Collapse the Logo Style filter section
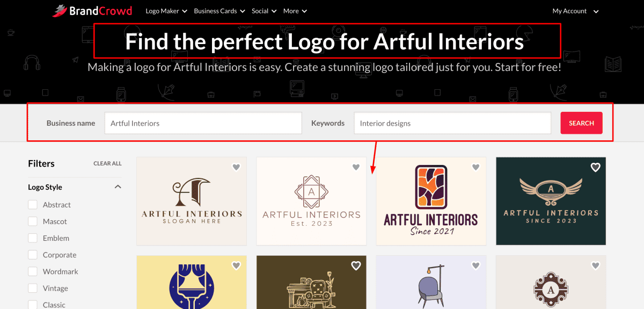644x309 pixels. 118,187
